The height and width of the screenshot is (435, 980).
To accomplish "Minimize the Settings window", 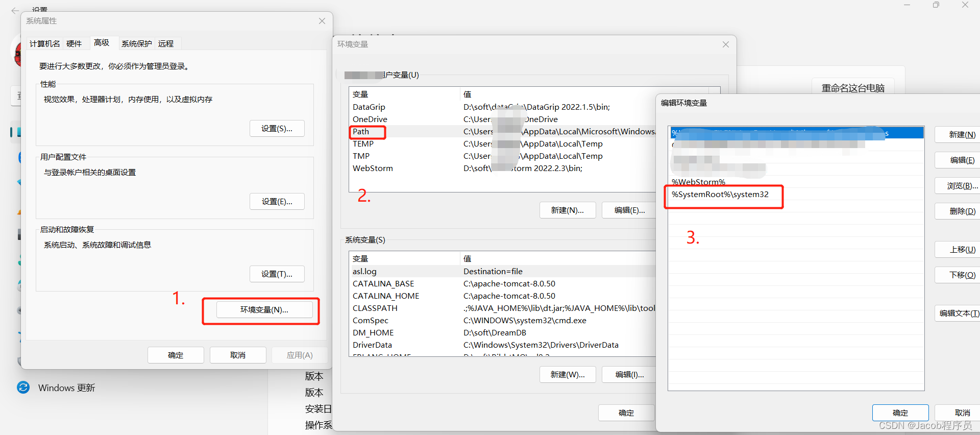I will [x=907, y=5].
